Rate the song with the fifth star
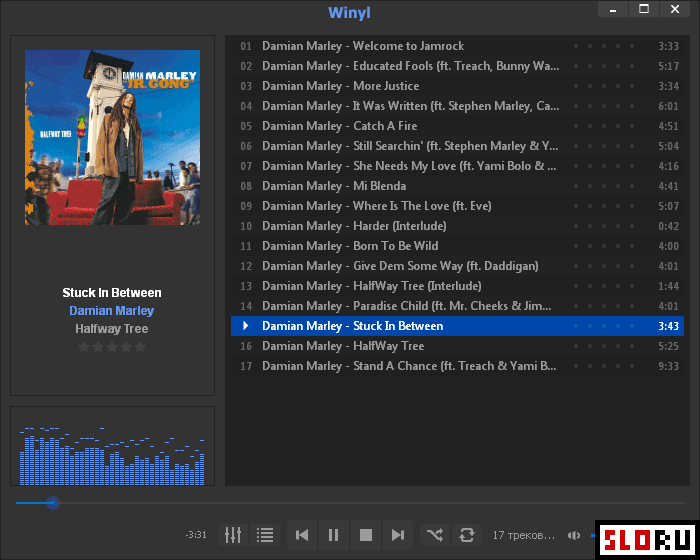 (x=140, y=347)
